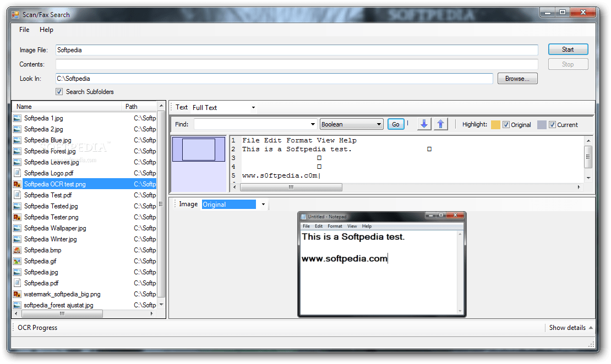Viewport: 611px width, 364px height.
Task: Click the Softpedia.gif file icon
Action: point(17,261)
